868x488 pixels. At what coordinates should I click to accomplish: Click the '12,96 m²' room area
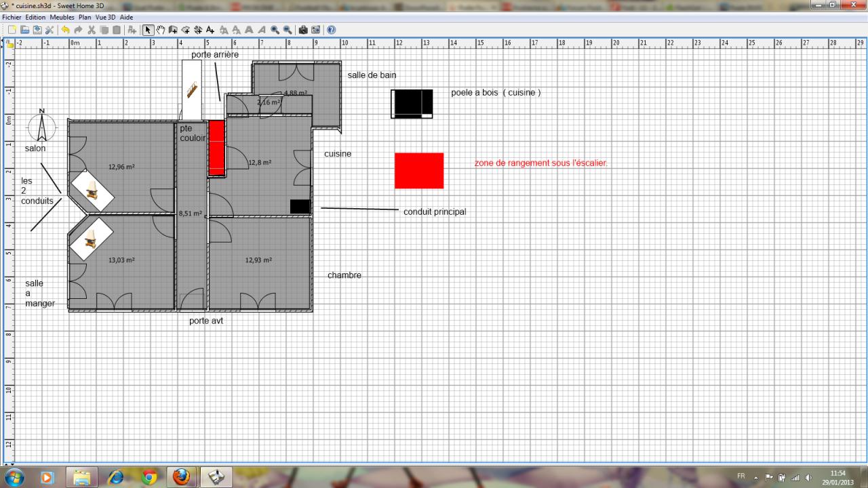click(121, 167)
